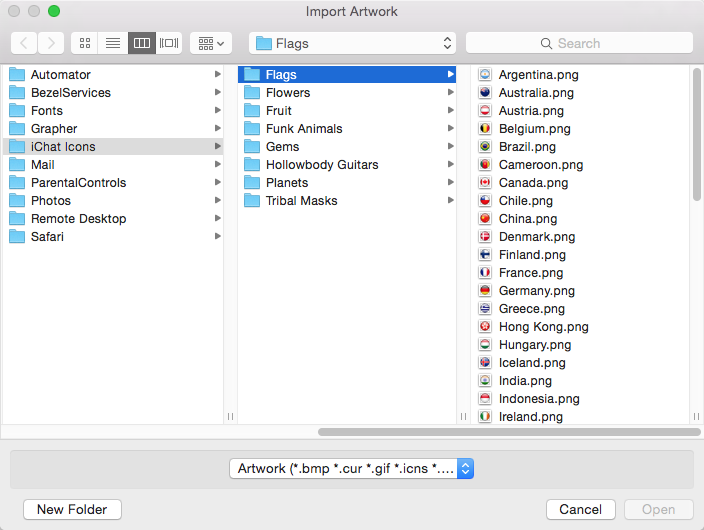Click the Finland.png flag icon

click(x=485, y=254)
